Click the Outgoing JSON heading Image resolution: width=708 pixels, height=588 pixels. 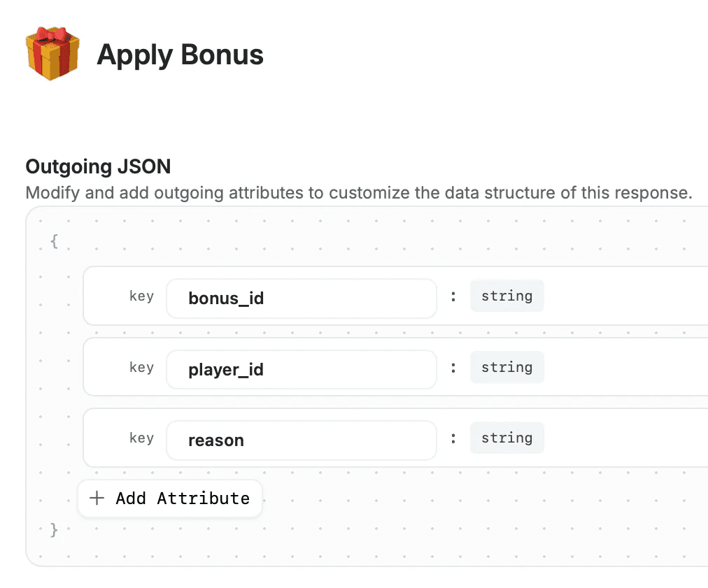pos(98,166)
